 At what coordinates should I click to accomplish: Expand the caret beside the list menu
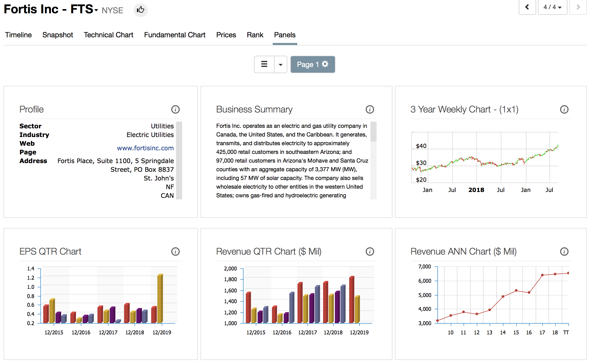coord(280,64)
